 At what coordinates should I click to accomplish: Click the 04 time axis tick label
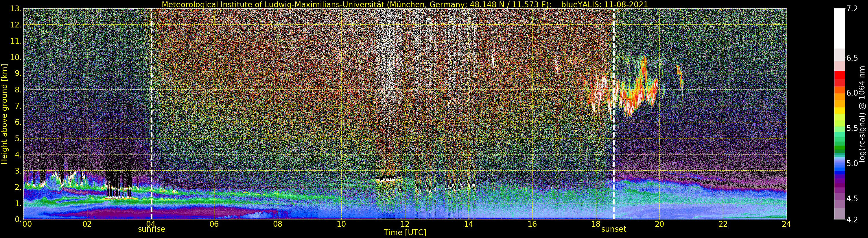(x=151, y=224)
